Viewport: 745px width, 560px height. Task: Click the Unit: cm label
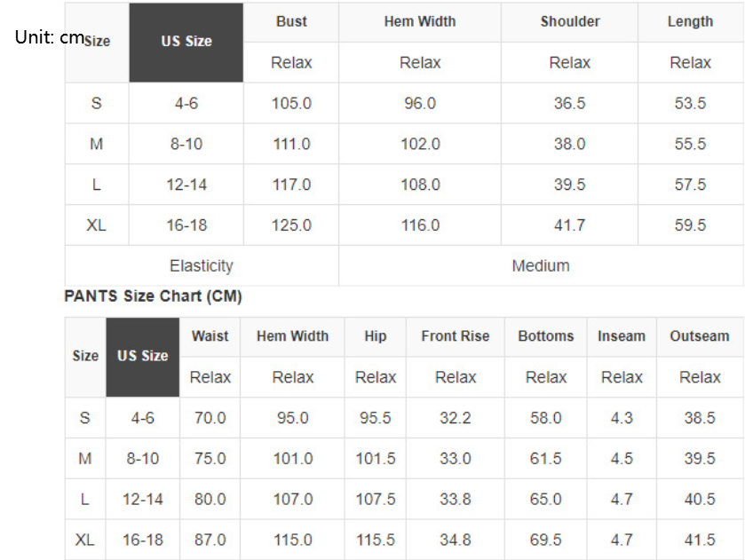[x=49, y=38]
